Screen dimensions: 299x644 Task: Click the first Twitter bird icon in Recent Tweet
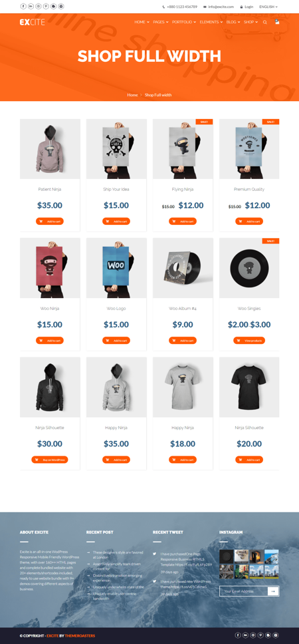(155, 554)
